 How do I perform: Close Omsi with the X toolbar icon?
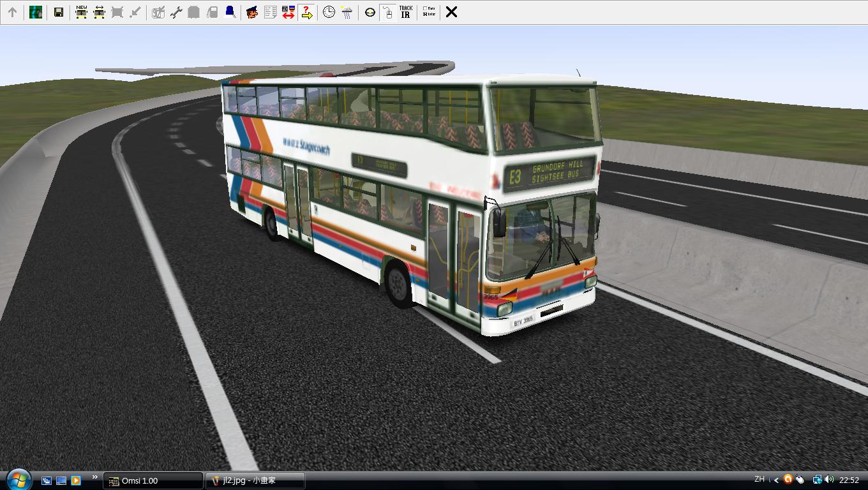[451, 12]
